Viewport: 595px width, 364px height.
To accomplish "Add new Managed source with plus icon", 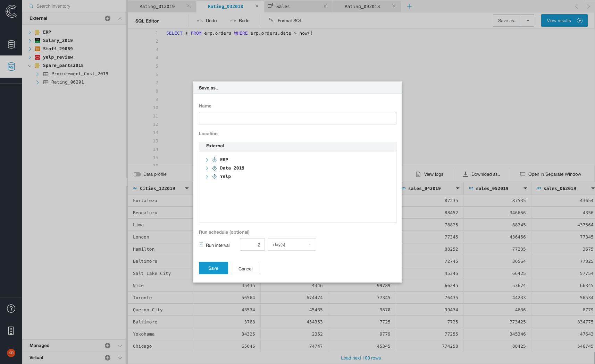I will [x=108, y=346].
